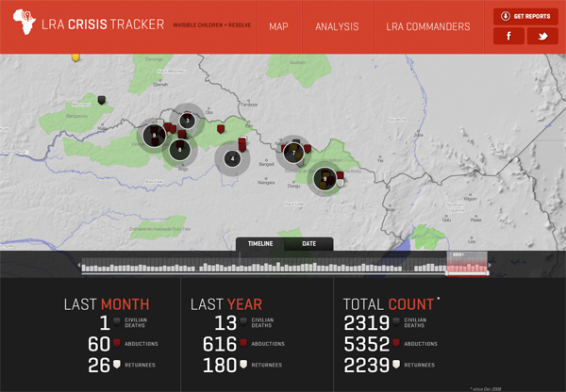The width and height of the screenshot is (566, 392).
Task: Open the Facebook share button
Action: coord(510,37)
